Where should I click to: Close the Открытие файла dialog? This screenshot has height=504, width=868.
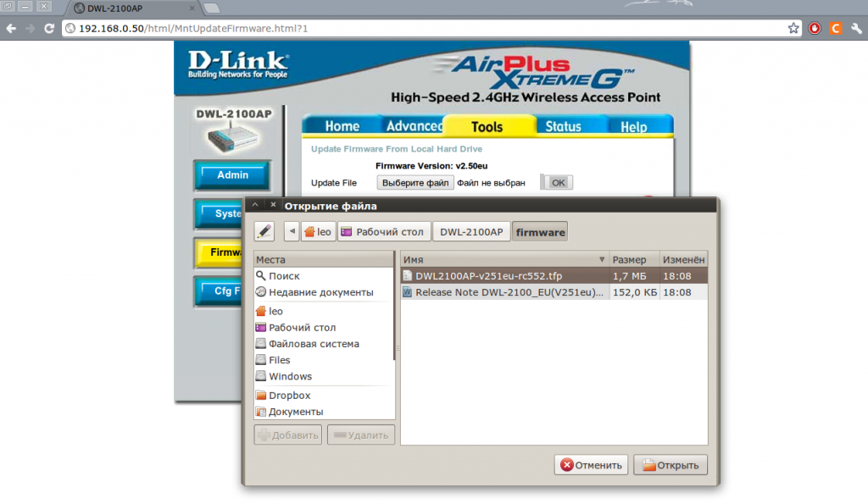(273, 205)
